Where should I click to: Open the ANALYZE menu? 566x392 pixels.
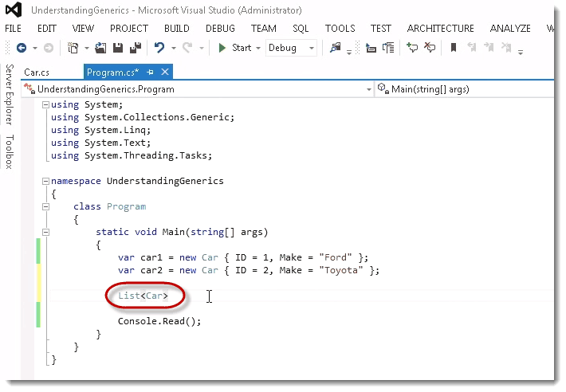click(510, 29)
